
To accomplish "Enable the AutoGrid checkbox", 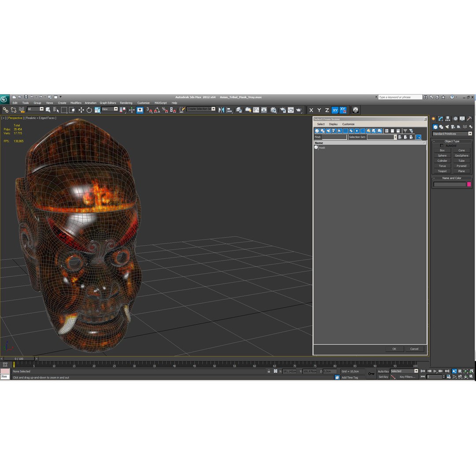I will tap(442, 145).
